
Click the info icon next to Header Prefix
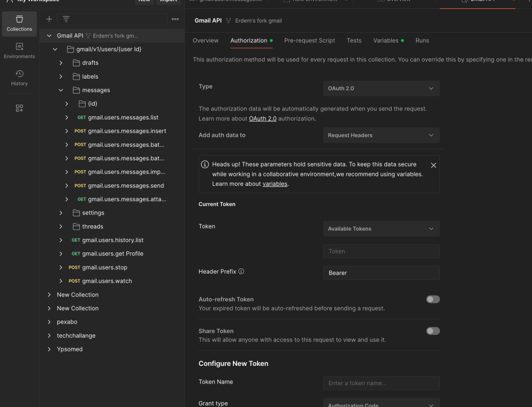pos(241,271)
